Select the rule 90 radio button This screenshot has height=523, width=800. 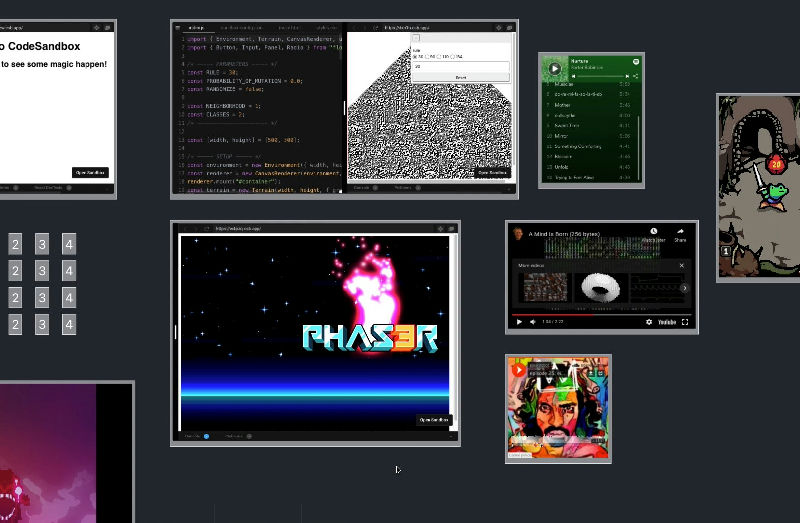pyautogui.click(x=427, y=57)
